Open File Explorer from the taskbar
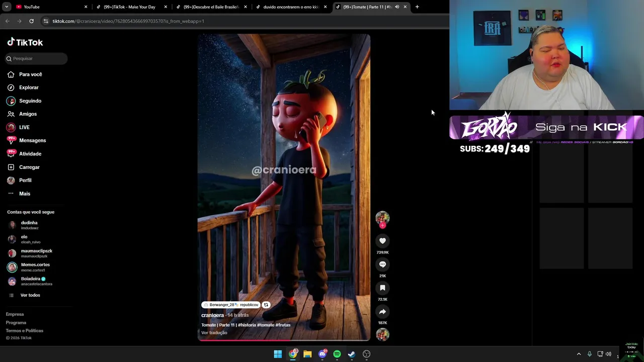The width and height of the screenshot is (644, 362). point(307,354)
